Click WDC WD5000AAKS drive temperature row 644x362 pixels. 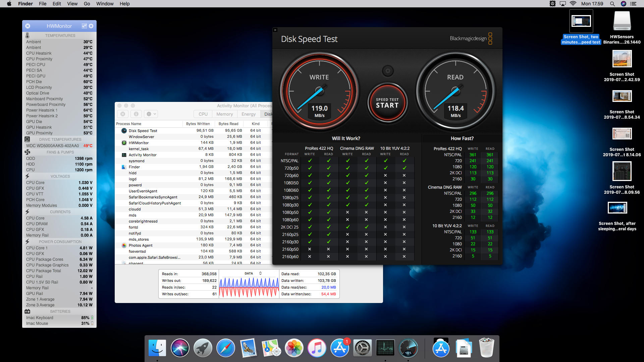[x=59, y=146]
